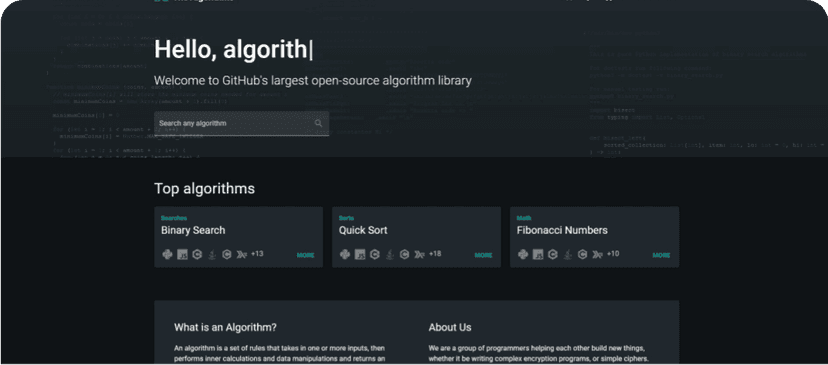The height and width of the screenshot is (365, 828).
Task: Open Python implementation of Fibonacci Numbers
Action: pyautogui.click(x=523, y=255)
